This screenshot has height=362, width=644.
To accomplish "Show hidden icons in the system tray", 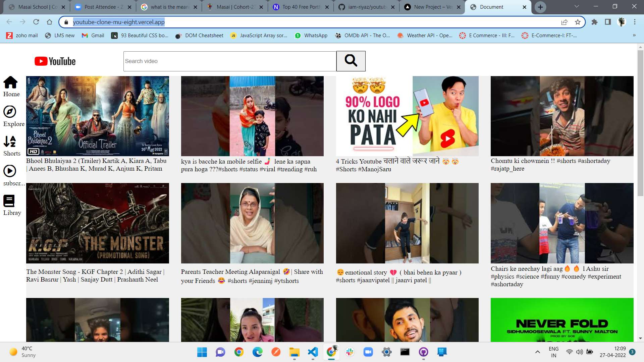I will pyautogui.click(x=537, y=352).
